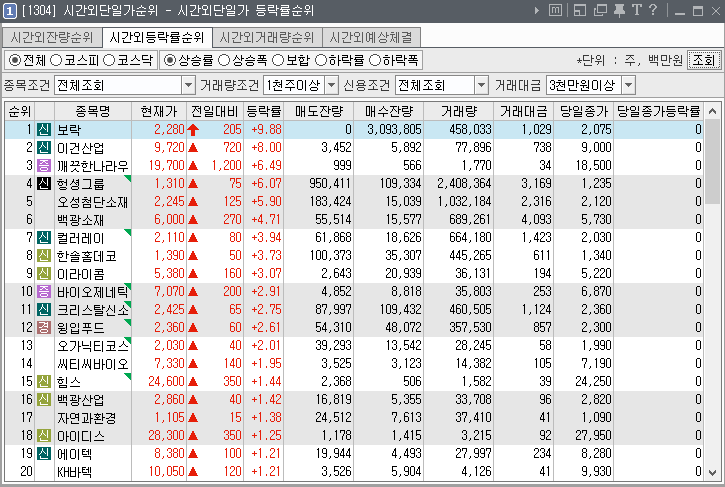Image resolution: width=725 pixels, height=487 pixels.
Task: Open the 거래대금 3천만원이상 dropdown
Action: click(x=628, y=86)
